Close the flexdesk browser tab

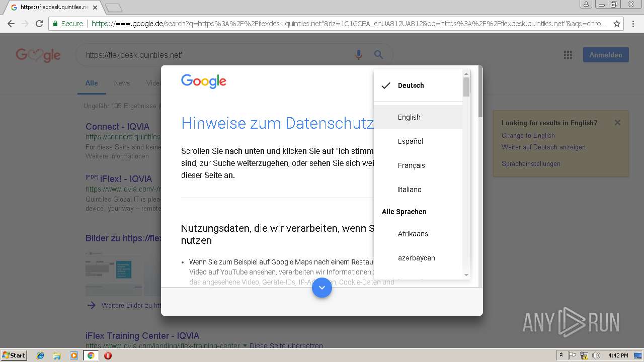(x=95, y=8)
